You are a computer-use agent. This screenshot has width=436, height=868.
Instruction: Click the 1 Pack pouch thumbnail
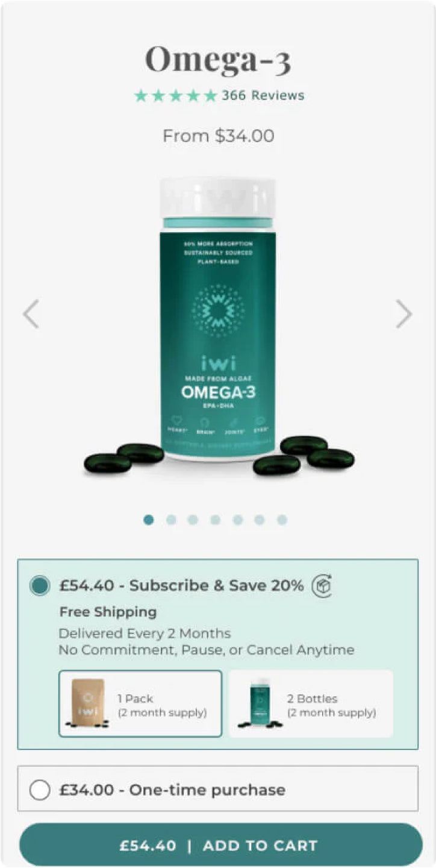tap(88, 703)
